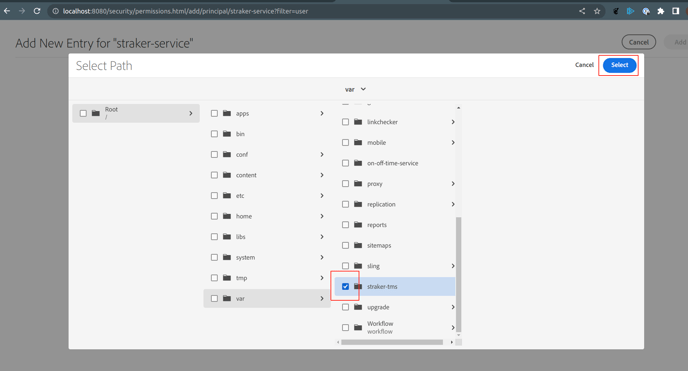The height and width of the screenshot is (371, 688).
Task: Click the apps folder icon
Action: click(x=227, y=113)
